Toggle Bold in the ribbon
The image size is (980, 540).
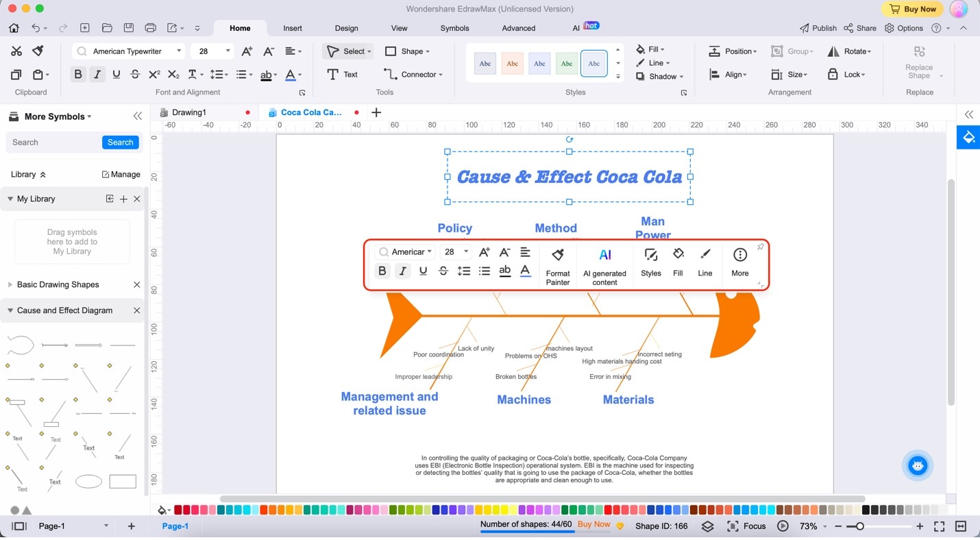78,74
